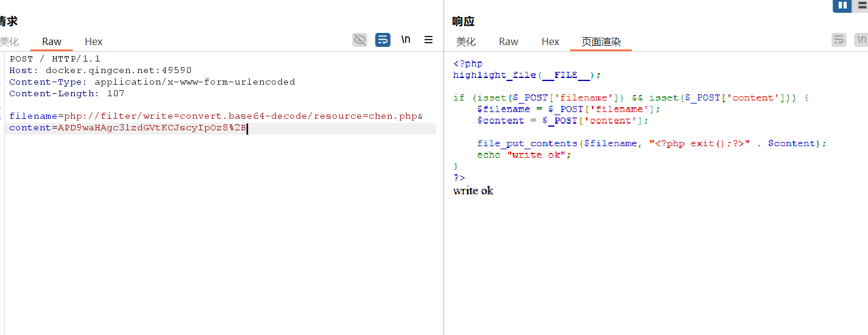Select the response 页面渲染 tab
868x335 pixels.
pos(601,41)
